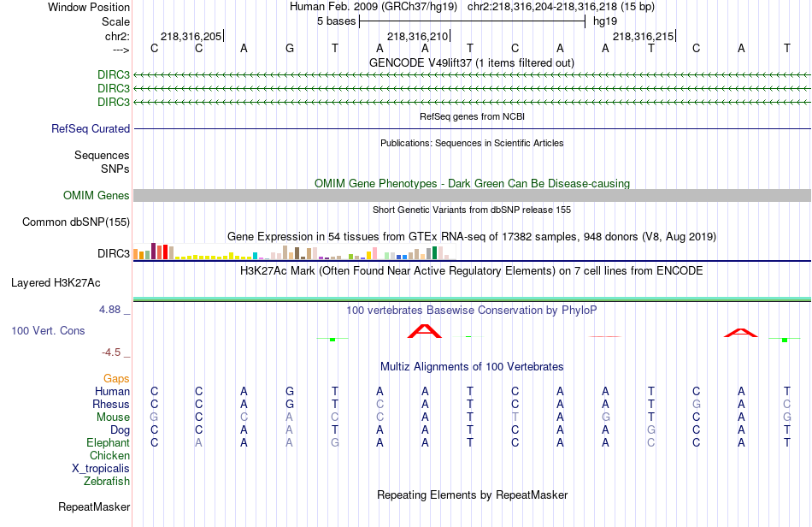
Task: Click the OMIM Genes track label
Action: (96, 195)
